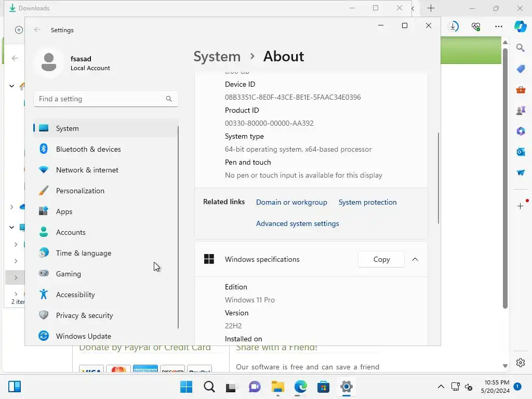This screenshot has height=399, width=532.
Task: Select Gaming in Settings sidebar
Action: coord(105,274)
